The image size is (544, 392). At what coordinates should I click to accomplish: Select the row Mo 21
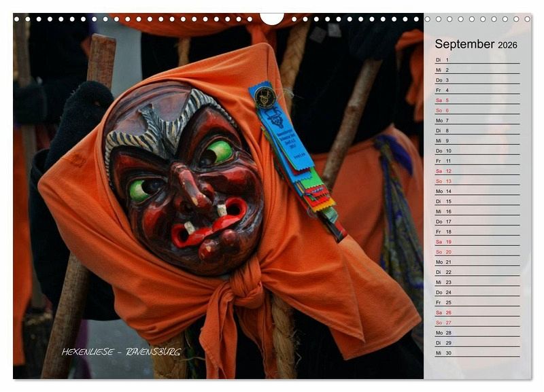pyautogui.click(x=477, y=262)
